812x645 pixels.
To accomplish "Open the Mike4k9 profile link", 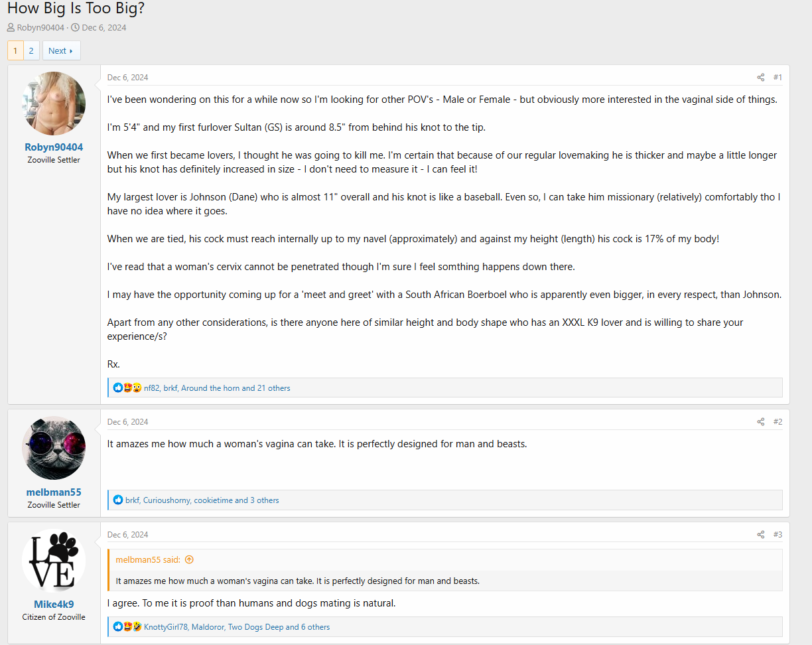I will pos(54,605).
